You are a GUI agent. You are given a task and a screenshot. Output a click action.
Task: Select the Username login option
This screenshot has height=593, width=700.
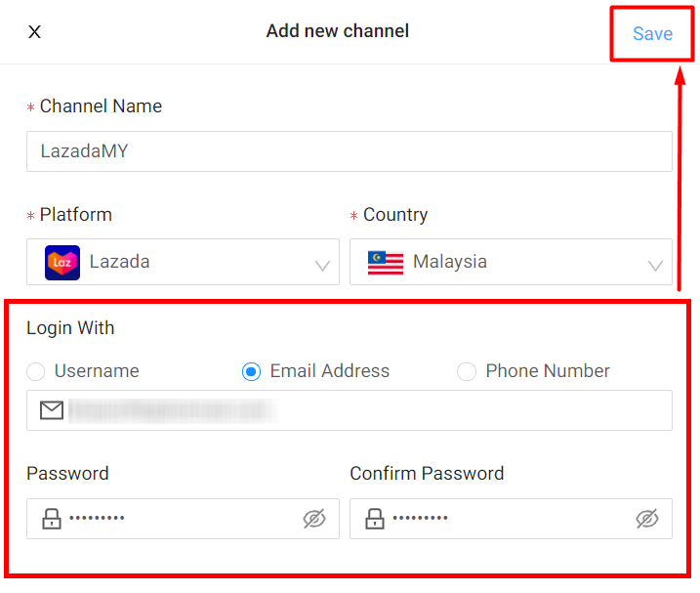(36, 371)
